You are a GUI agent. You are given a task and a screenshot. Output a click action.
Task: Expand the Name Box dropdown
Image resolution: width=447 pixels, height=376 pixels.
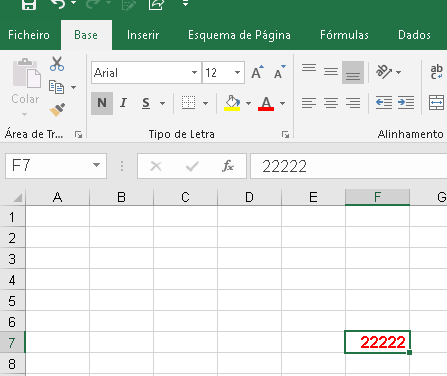[x=97, y=166]
